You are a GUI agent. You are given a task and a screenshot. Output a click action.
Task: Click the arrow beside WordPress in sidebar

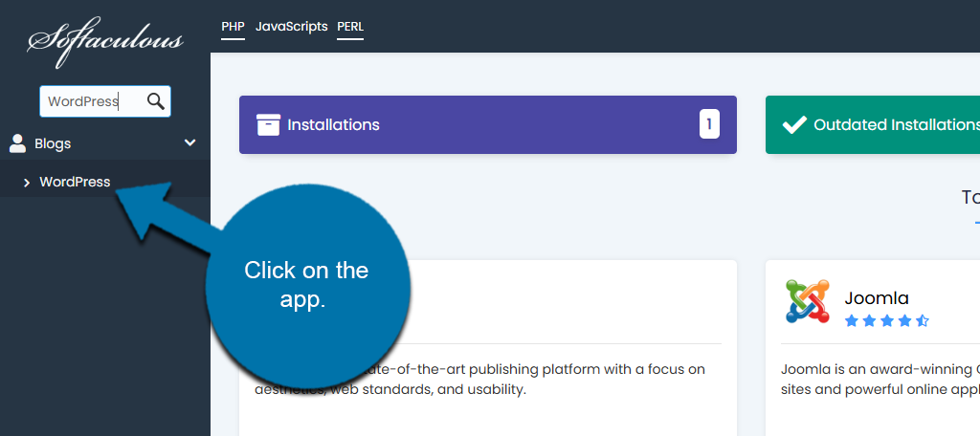point(27,182)
